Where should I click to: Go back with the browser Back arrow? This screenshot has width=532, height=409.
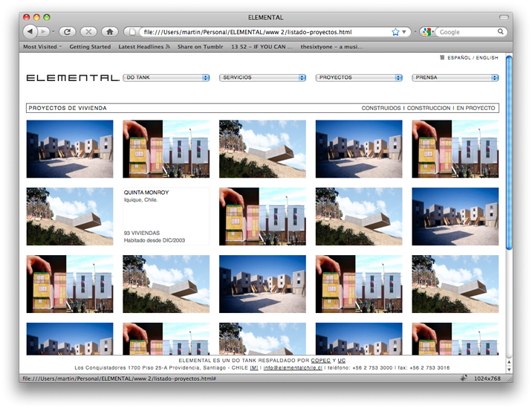[x=30, y=32]
